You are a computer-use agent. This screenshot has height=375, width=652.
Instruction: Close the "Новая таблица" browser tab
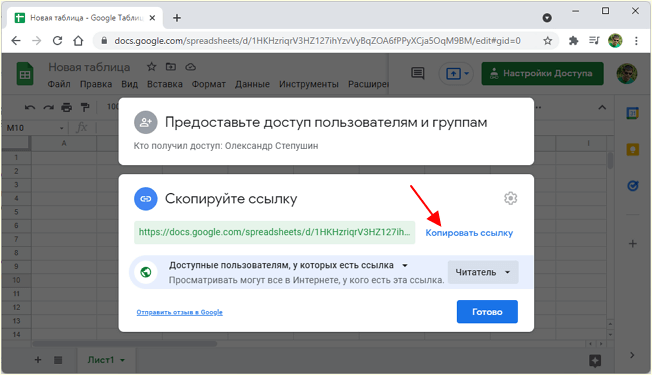pos(152,18)
